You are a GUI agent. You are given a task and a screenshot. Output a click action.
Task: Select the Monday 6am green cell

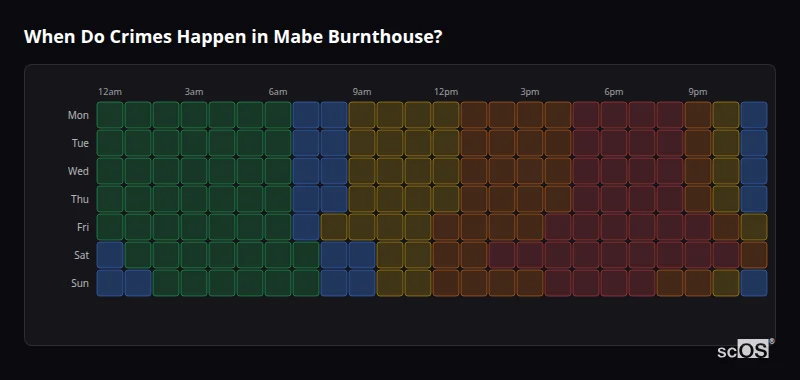click(x=278, y=115)
